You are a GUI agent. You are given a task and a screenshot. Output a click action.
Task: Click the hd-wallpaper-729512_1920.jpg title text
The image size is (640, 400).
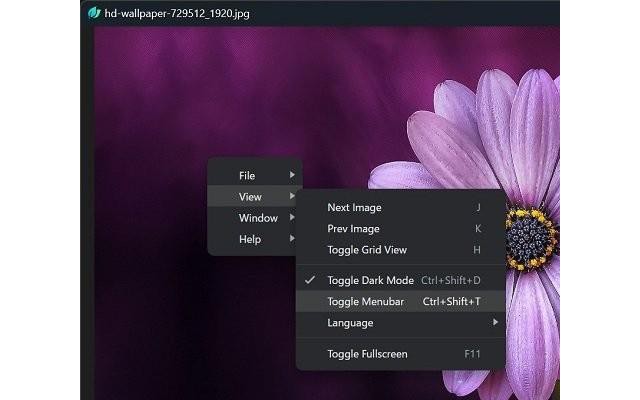(x=177, y=13)
